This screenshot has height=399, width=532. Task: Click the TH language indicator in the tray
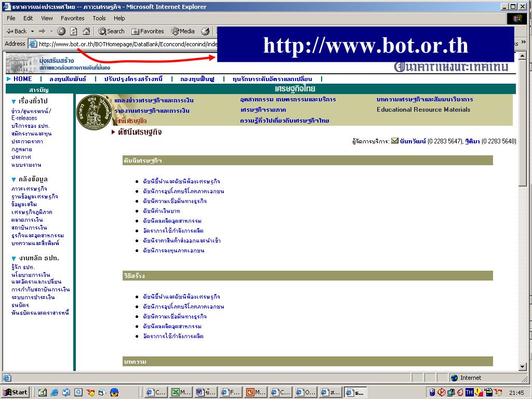point(469,393)
